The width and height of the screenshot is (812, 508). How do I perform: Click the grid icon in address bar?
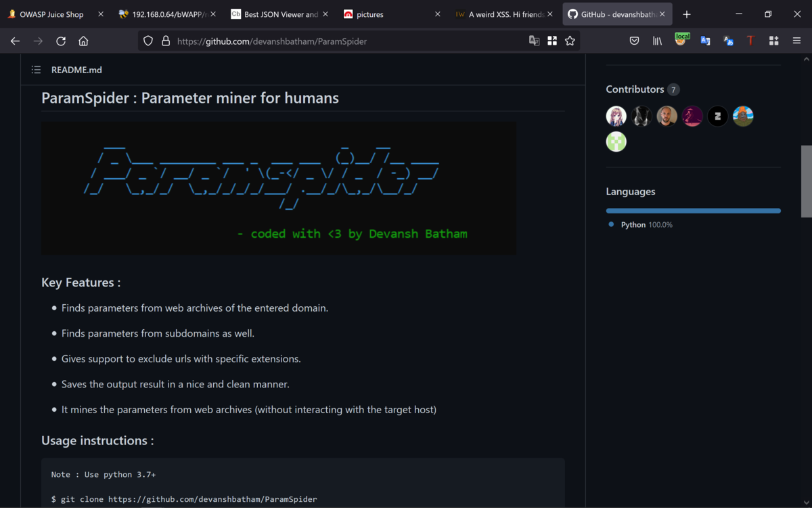pyautogui.click(x=552, y=41)
